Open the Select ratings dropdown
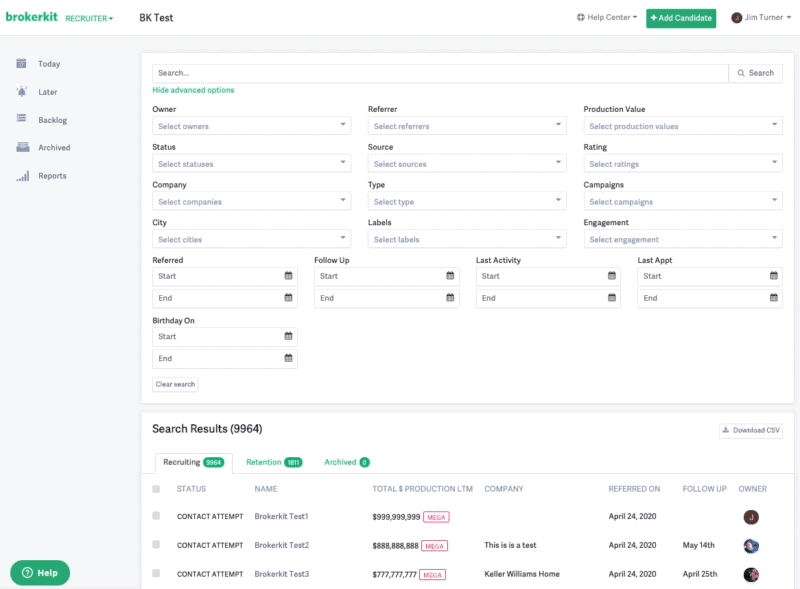This screenshot has width=800, height=589. point(683,163)
